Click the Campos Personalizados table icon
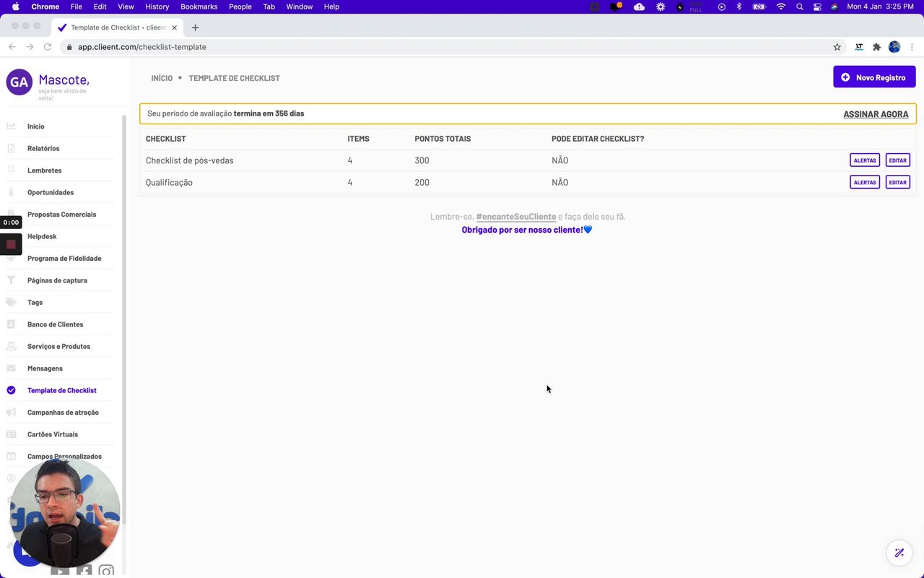Viewport: 924px width, 578px height. 11,457
